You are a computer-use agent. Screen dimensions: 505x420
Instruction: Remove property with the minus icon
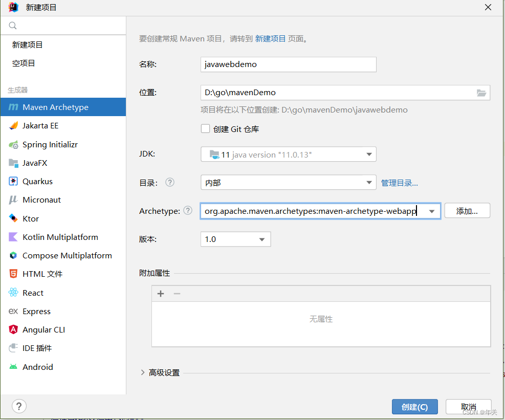tap(177, 294)
